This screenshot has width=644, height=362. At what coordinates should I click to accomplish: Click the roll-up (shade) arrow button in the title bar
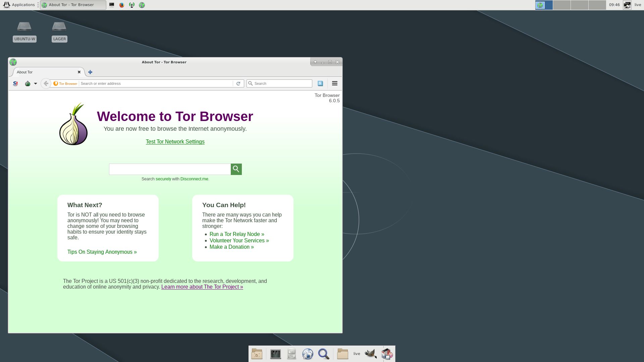(x=315, y=62)
